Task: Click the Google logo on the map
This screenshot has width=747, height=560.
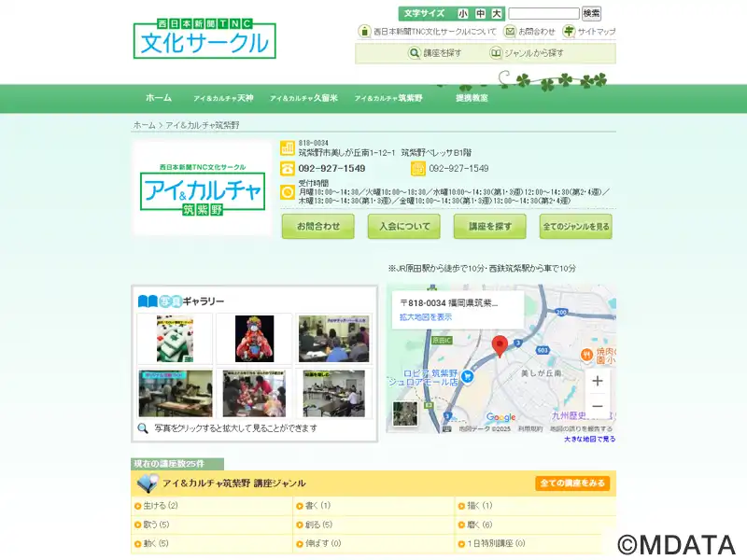Action: point(500,417)
